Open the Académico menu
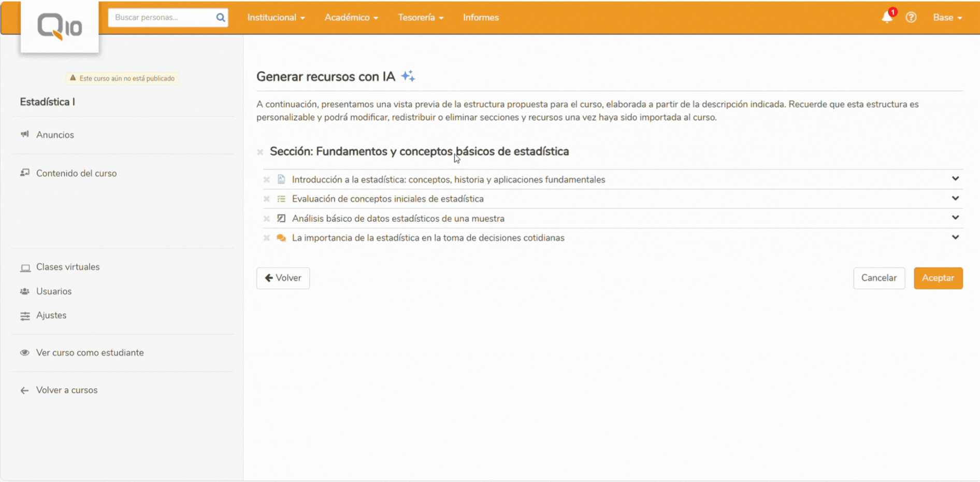This screenshot has height=482, width=980. (x=351, y=18)
